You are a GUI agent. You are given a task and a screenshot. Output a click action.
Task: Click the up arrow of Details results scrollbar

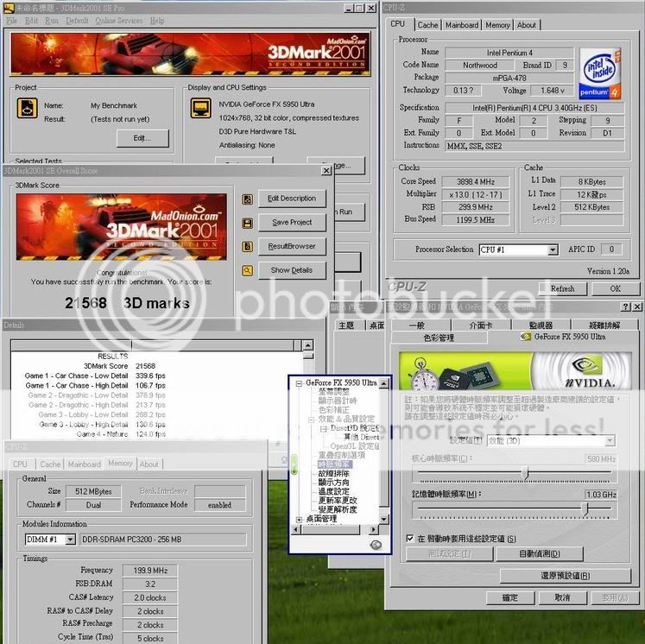tap(307, 345)
